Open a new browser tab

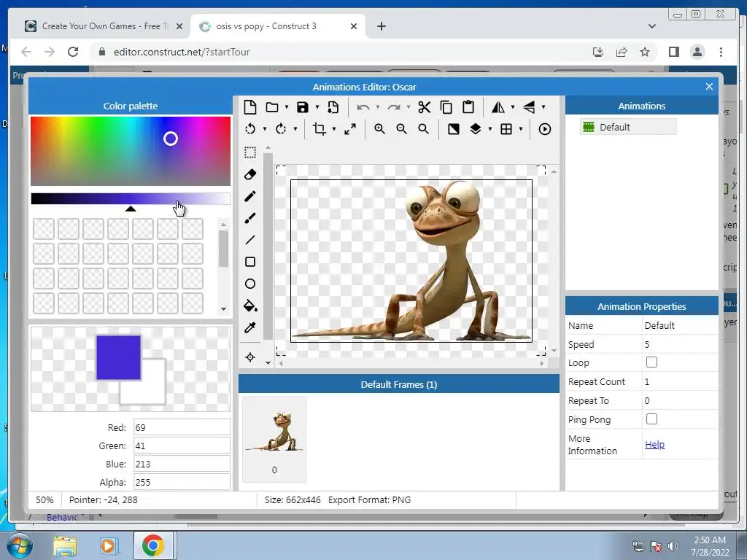381,26
